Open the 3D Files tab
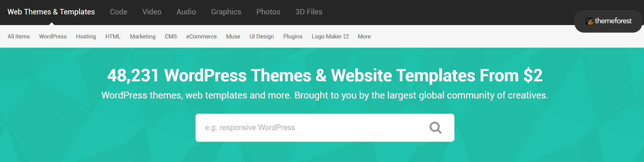Image resolution: width=644 pixels, height=162 pixels. [x=309, y=12]
